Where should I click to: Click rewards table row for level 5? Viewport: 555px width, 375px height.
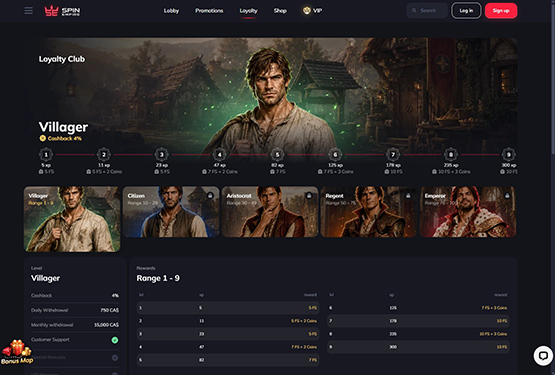point(228,360)
